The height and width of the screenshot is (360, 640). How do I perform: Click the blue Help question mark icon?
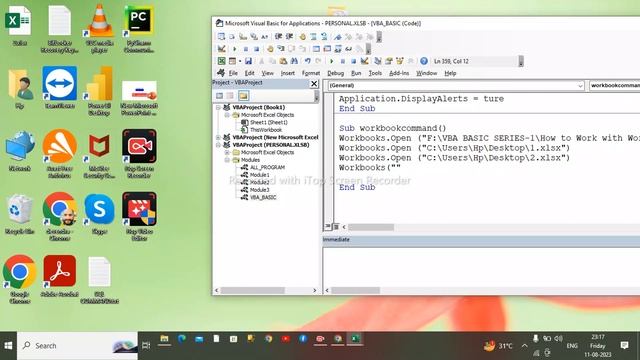point(424,61)
